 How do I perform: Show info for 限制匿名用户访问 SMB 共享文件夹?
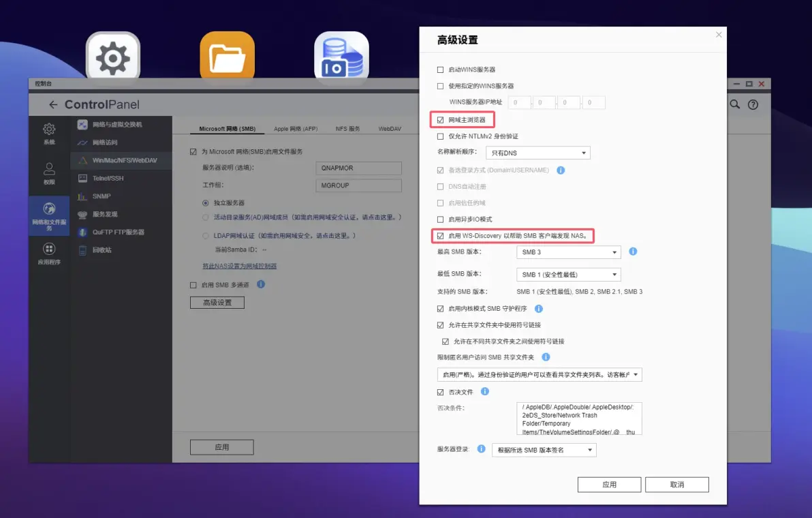546,357
